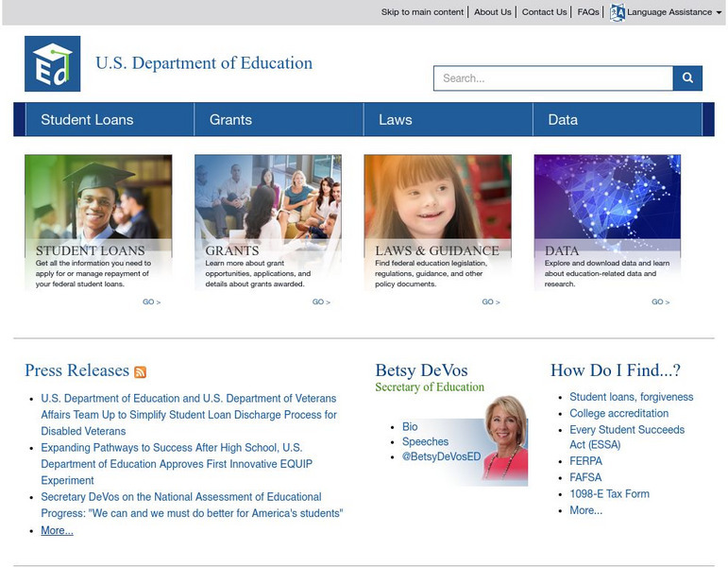
Task: Click GO under Data card
Action: pyautogui.click(x=660, y=301)
